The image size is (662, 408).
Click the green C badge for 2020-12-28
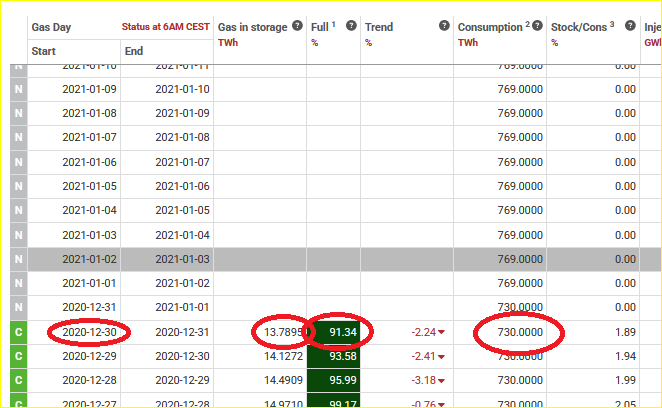19,380
